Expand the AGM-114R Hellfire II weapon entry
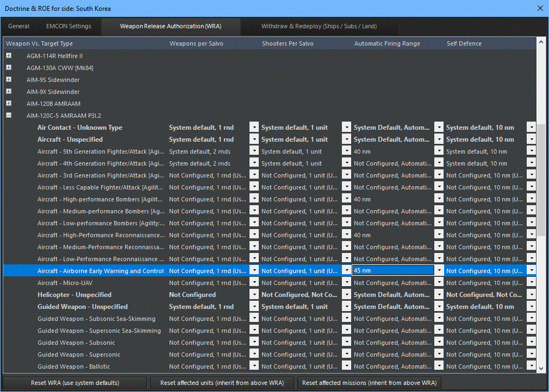 pos(8,55)
